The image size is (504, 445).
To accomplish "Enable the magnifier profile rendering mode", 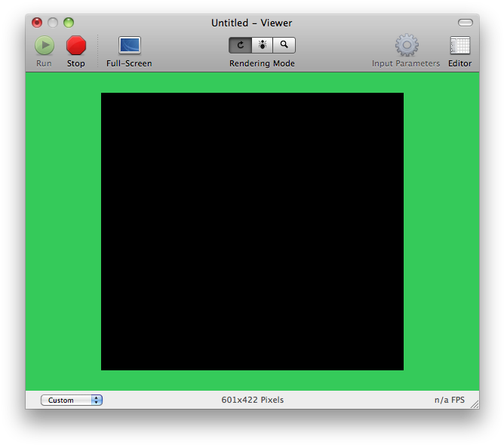I will pos(284,45).
